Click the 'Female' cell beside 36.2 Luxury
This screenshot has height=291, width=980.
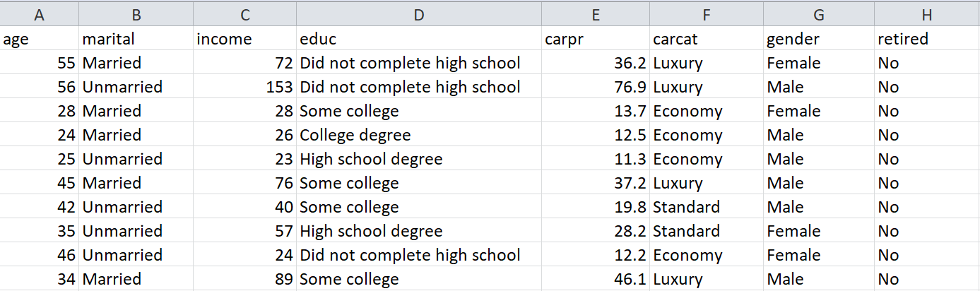[x=819, y=63]
